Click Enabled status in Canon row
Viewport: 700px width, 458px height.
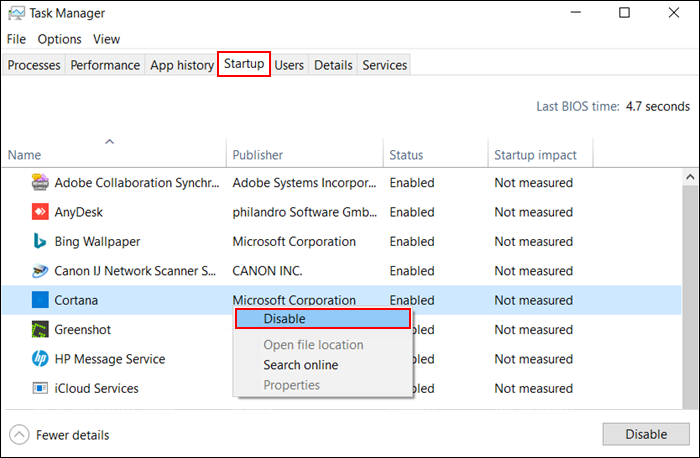[x=412, y=271]
